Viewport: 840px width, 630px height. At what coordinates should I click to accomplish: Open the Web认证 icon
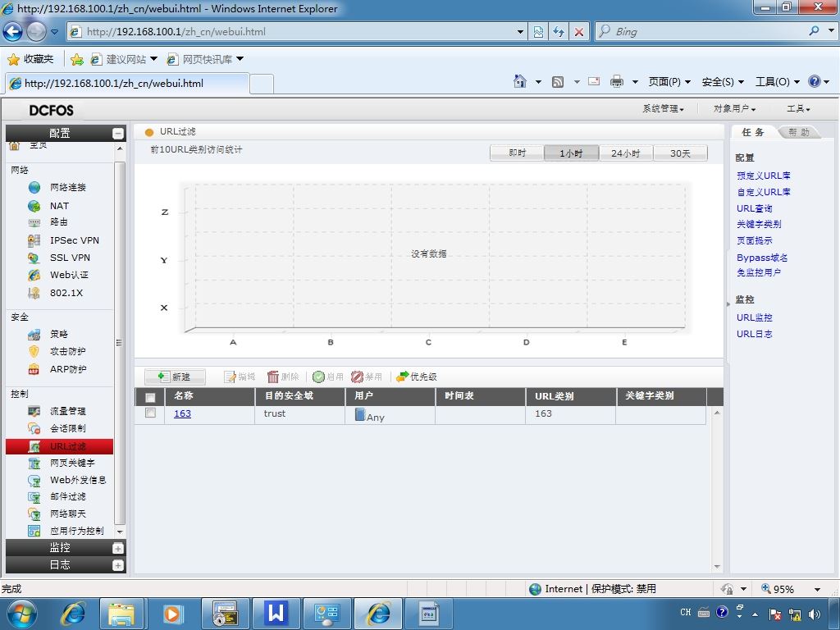point(34,275)
